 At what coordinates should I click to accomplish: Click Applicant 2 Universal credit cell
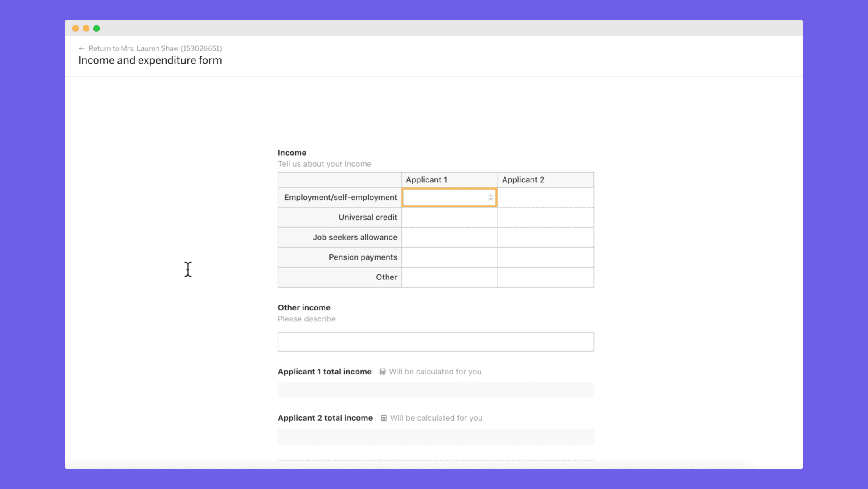[545, 217]
